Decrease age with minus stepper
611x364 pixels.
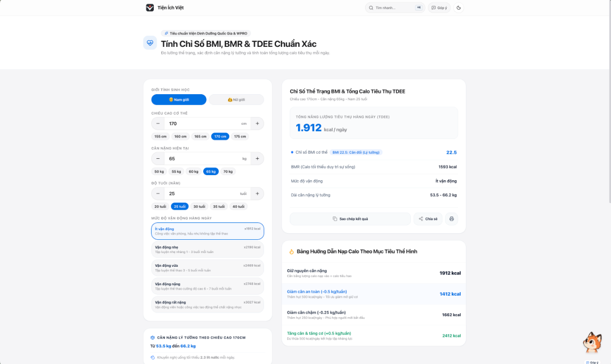coord(158,193)
